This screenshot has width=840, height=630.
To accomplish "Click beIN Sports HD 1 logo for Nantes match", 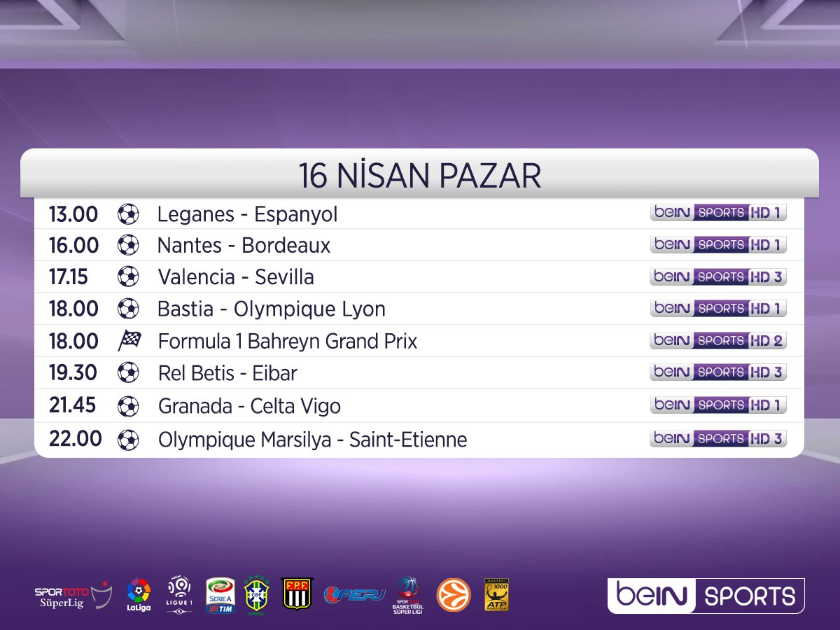I will coord(718,244).
